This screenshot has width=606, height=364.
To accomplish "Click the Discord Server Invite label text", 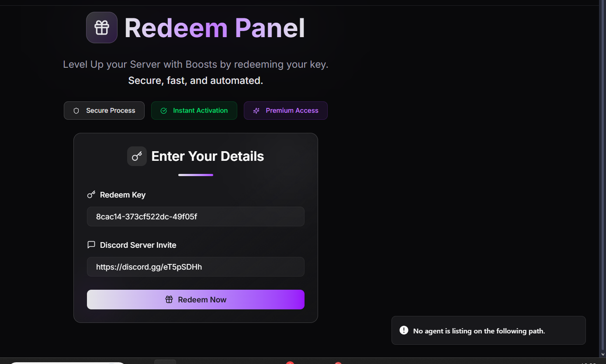I will [x=138, y=245].
